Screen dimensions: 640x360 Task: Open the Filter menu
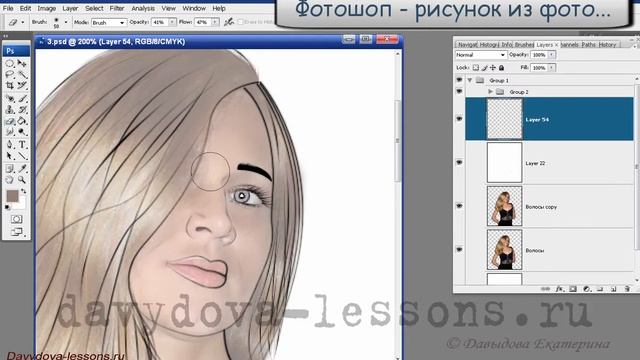pyautogui.click(x=117, y=8)
